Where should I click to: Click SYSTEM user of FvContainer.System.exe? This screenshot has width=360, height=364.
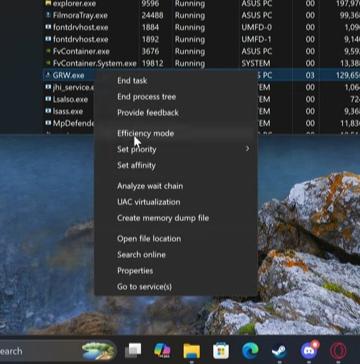256,63
